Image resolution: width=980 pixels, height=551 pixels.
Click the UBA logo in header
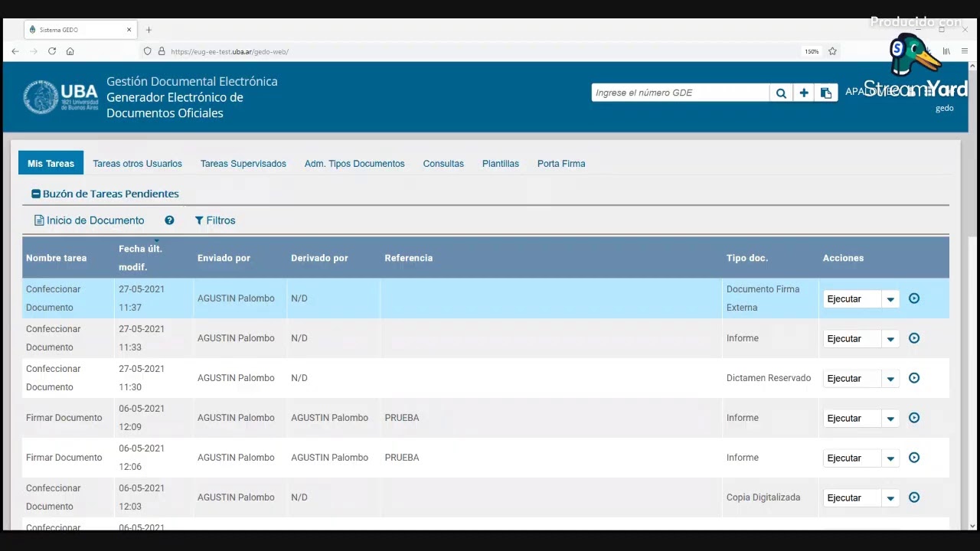pos(61,97)
